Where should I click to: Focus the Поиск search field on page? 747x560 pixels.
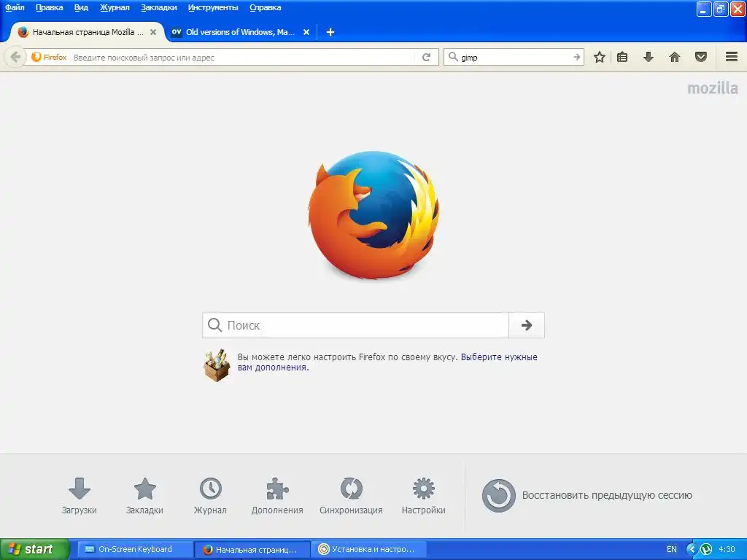click(355, 325)
